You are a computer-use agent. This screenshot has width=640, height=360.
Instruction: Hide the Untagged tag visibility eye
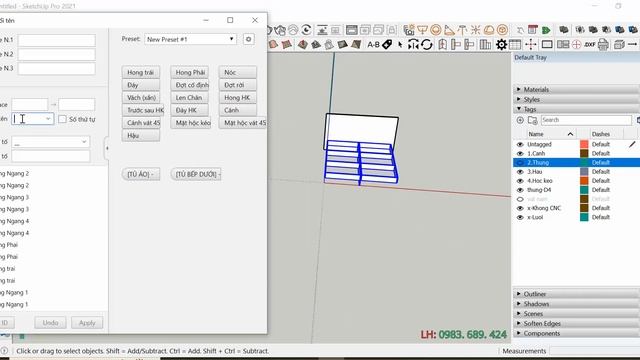(520, 144)
